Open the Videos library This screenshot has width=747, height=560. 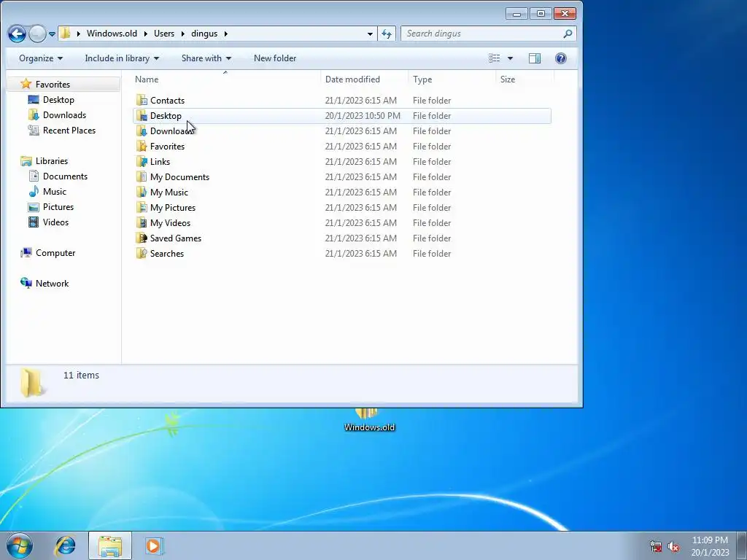click(55, 222)
